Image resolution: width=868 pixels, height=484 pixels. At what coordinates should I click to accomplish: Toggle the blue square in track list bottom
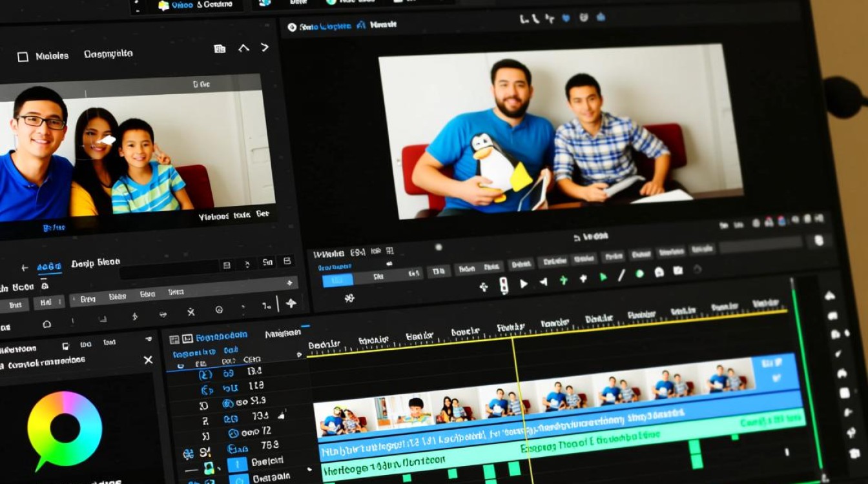click(238, 463)
